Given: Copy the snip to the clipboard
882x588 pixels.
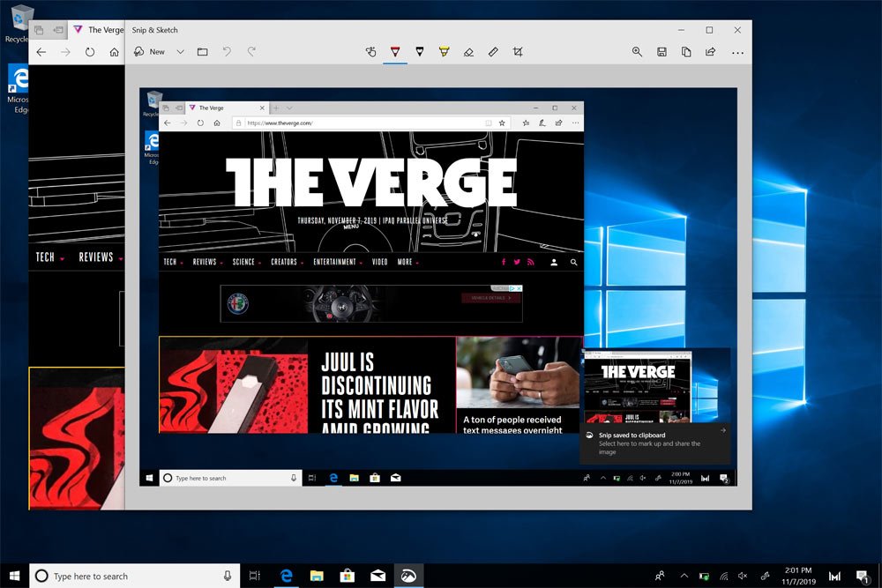Looking at the screenshot, I should (686, 52).
